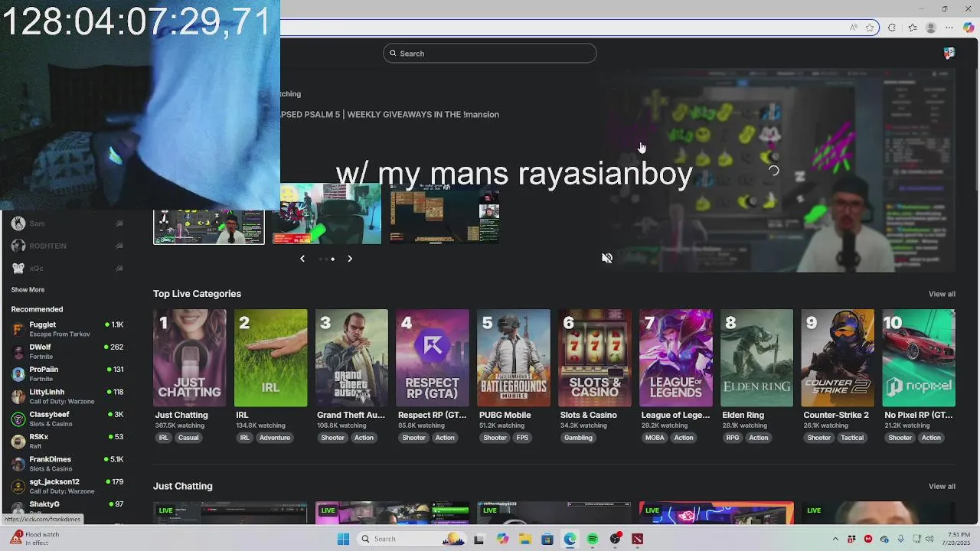Open ROSHTEIN's channel in sidebar
The width and height of the screenshot is (980, 551).
point(67,246)
